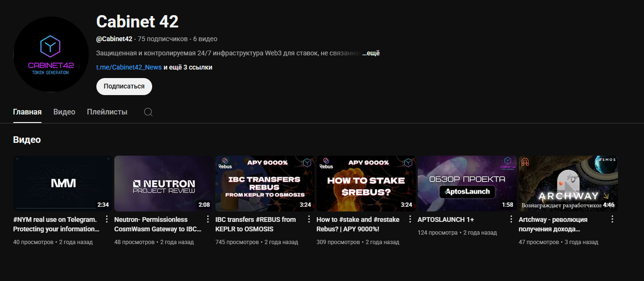Open options menu for IBC transfers video
This screenshot has width=644, height=281.
point(309,219)
